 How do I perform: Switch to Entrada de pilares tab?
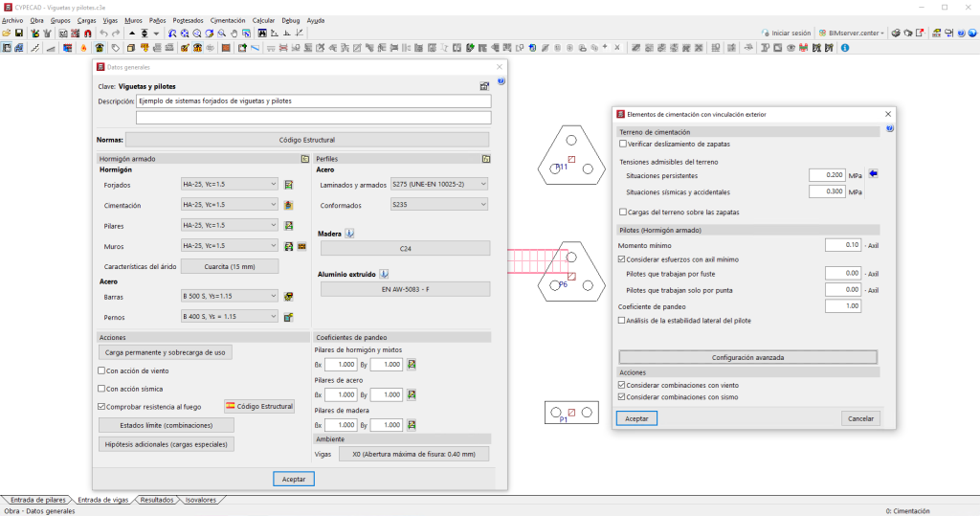(x=37, y=500)
